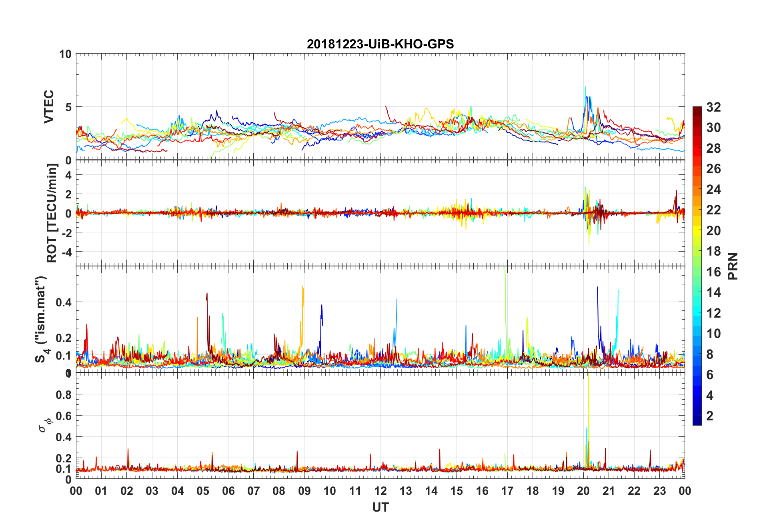Select x-axis hour tick 17
Screen dimensions: 761x532
507,491
